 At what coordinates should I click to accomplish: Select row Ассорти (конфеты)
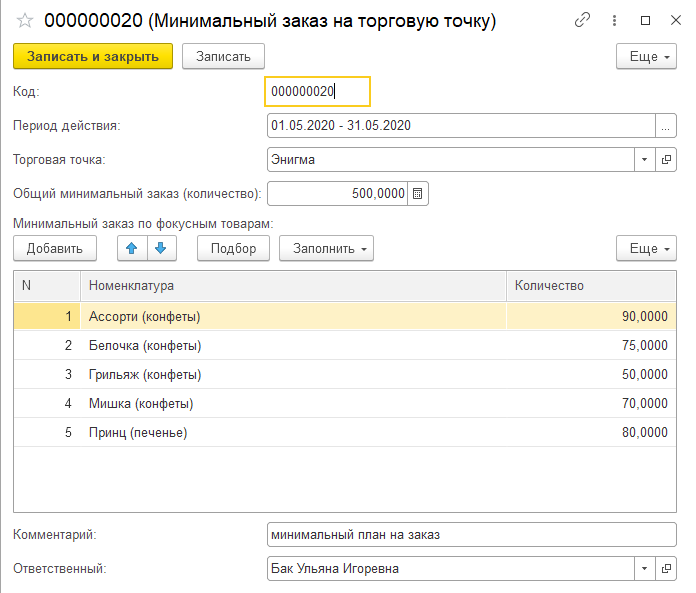[x=345, y=316]
